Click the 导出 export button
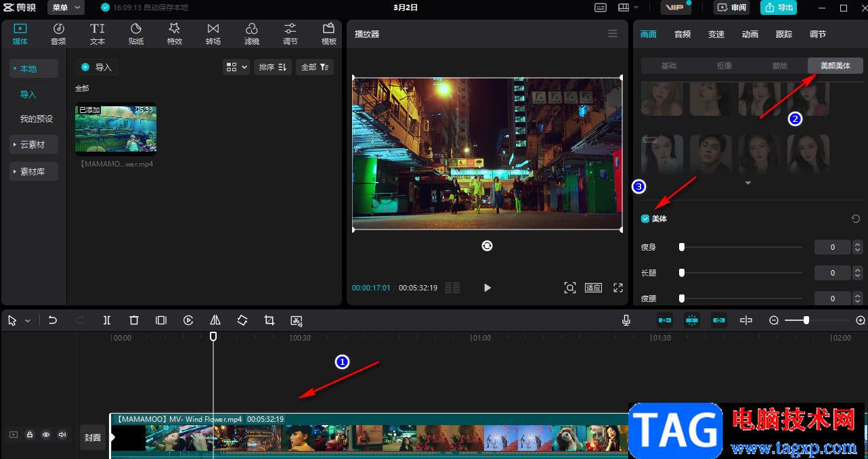This screenshot has height=459, width=868. [779, 7]
